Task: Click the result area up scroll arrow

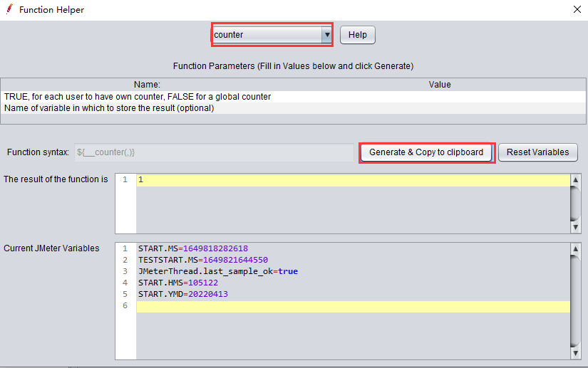Action: 576,180
